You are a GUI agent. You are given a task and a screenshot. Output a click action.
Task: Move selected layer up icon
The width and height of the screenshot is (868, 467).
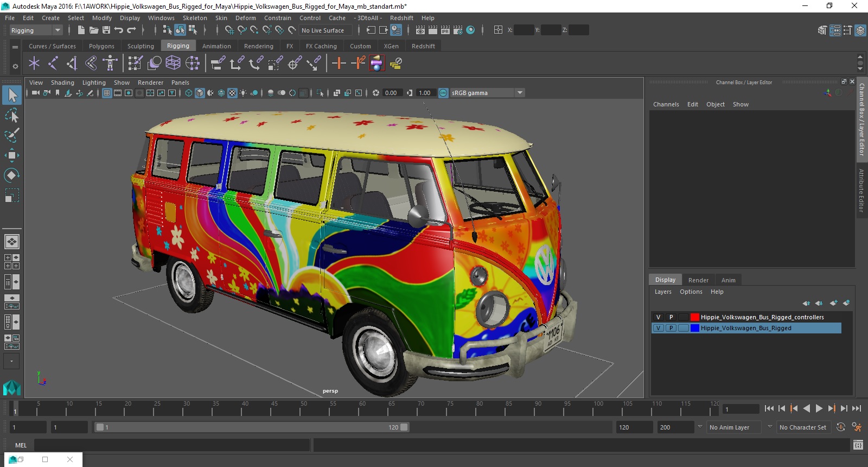(806, 303)
